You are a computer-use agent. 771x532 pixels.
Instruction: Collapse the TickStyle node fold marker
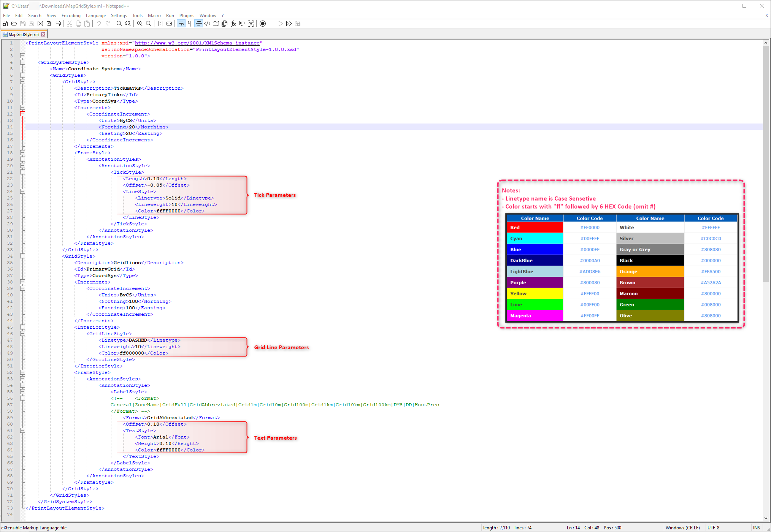point(22,172)
